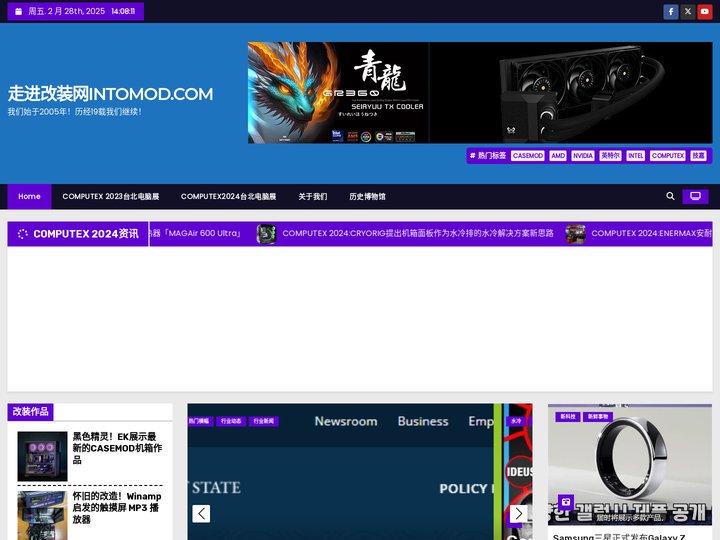Open the 青龍 Seiryuu TX Cooler banner ad
This screenshot has width=720, height=540.
[x=480, y=93]
